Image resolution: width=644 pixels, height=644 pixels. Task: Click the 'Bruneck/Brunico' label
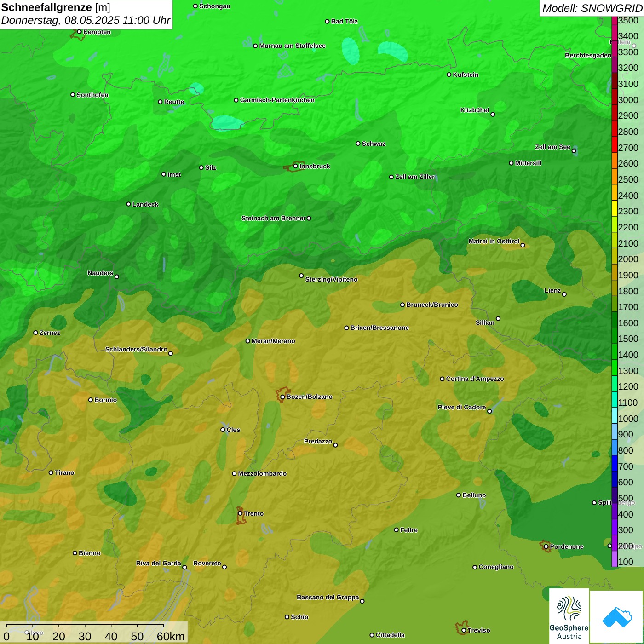[432, 305]
